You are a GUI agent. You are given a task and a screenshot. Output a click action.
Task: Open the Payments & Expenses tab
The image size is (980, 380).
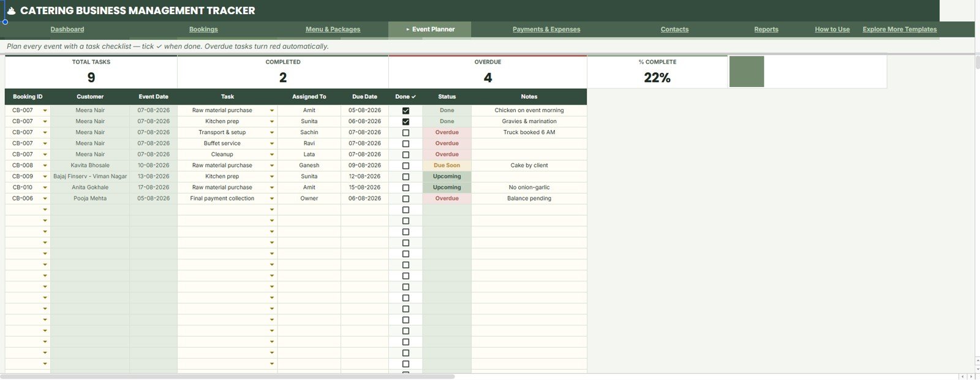point(546,29)
